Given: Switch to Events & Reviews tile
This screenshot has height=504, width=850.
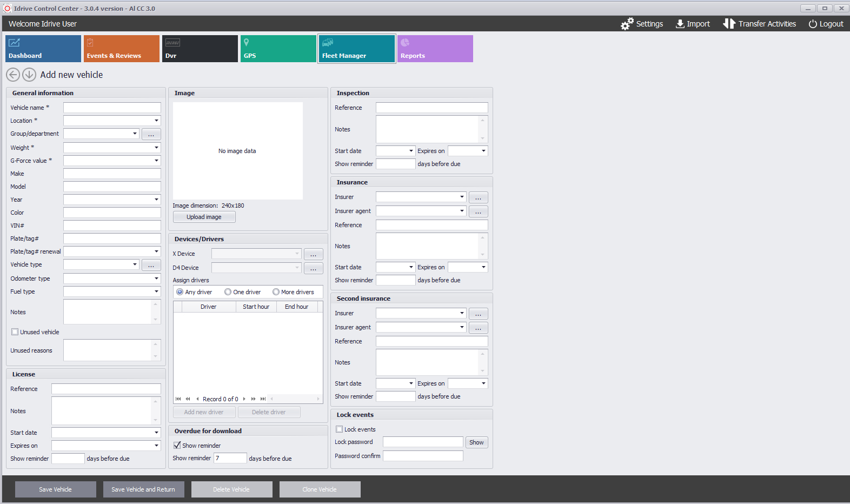Looking at the screenshot, I should (121, 49).
